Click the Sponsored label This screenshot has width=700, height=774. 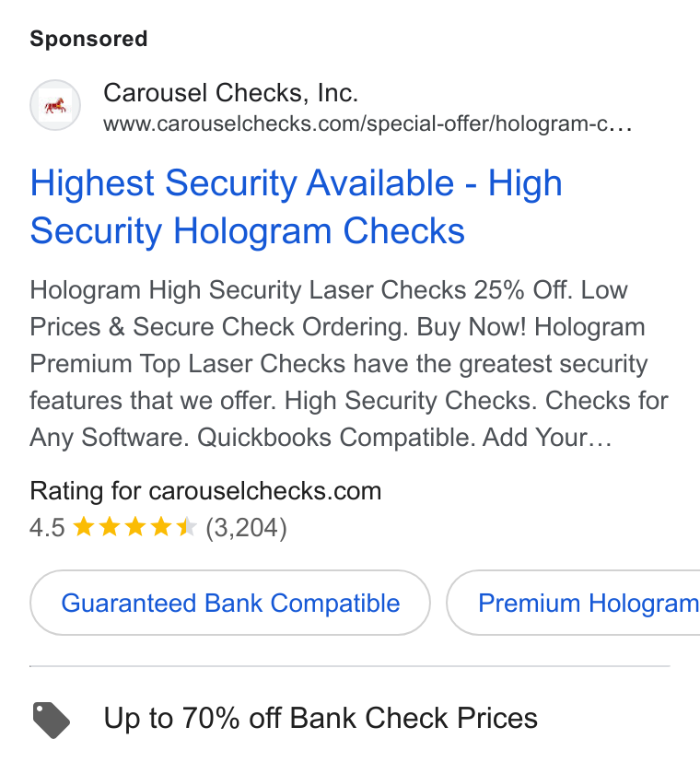[x=88, y=39]
